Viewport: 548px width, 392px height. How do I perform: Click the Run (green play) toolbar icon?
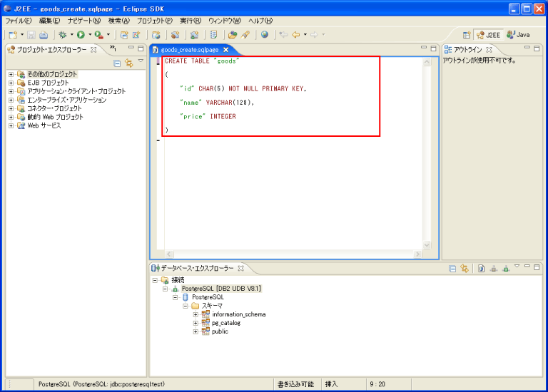pos(81,34)
